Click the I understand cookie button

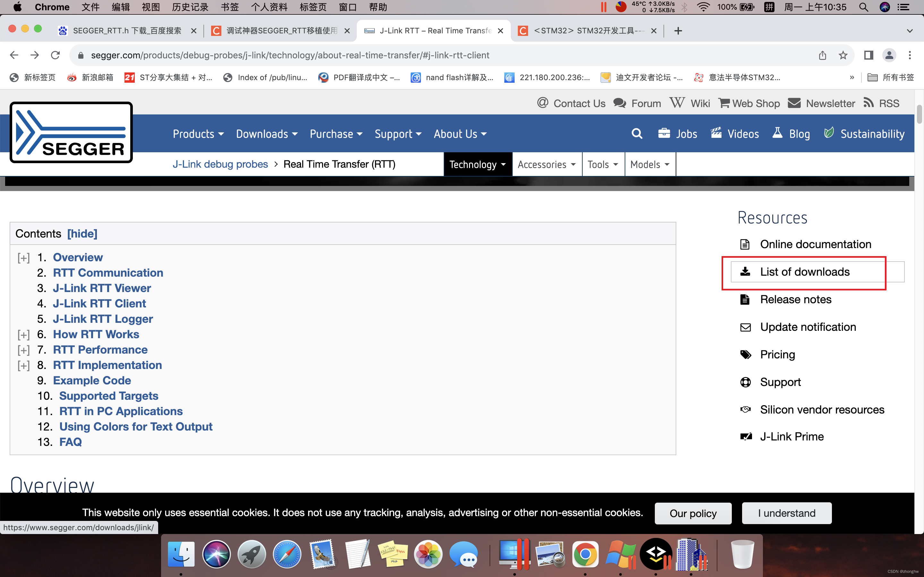pyautogui.click(x=787, y=513)
